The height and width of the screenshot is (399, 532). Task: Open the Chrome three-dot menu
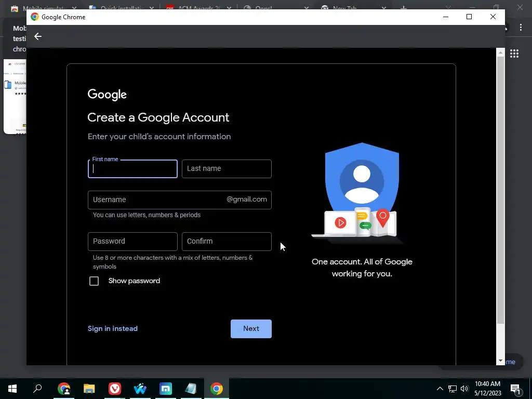(521, 28)
